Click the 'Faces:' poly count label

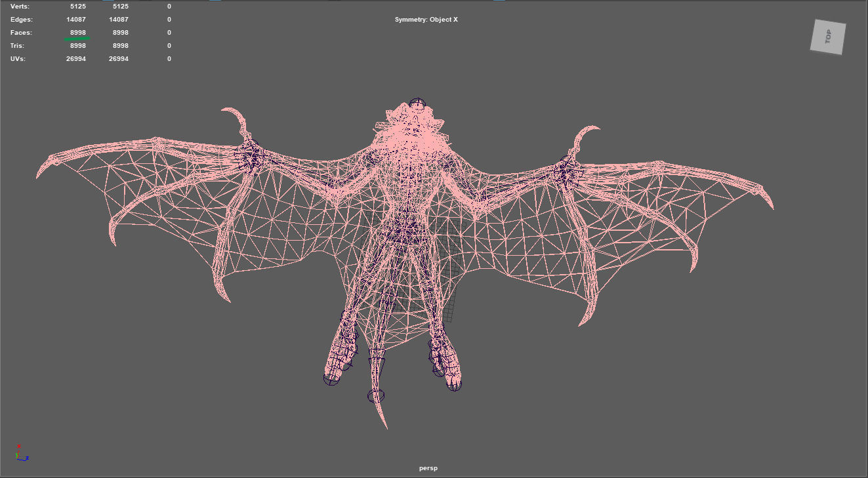tap(21, 33)
